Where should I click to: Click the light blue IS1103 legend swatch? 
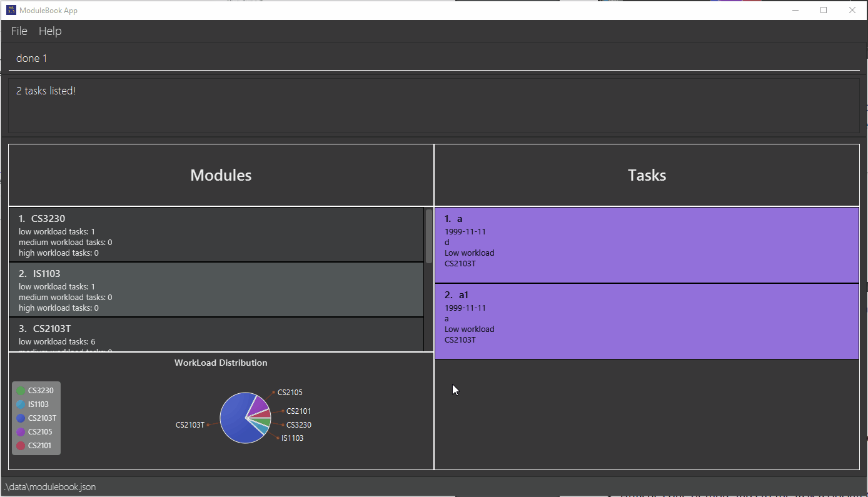click(x=21, y=404)
